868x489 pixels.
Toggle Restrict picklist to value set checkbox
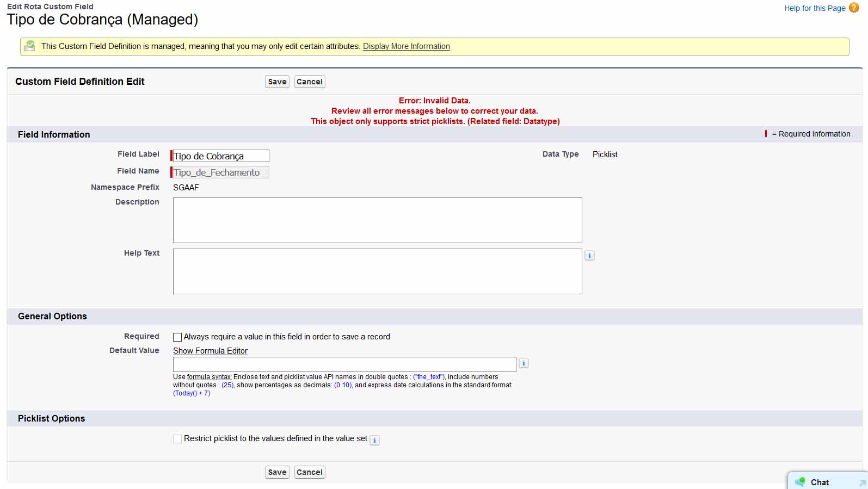point(177,439)
